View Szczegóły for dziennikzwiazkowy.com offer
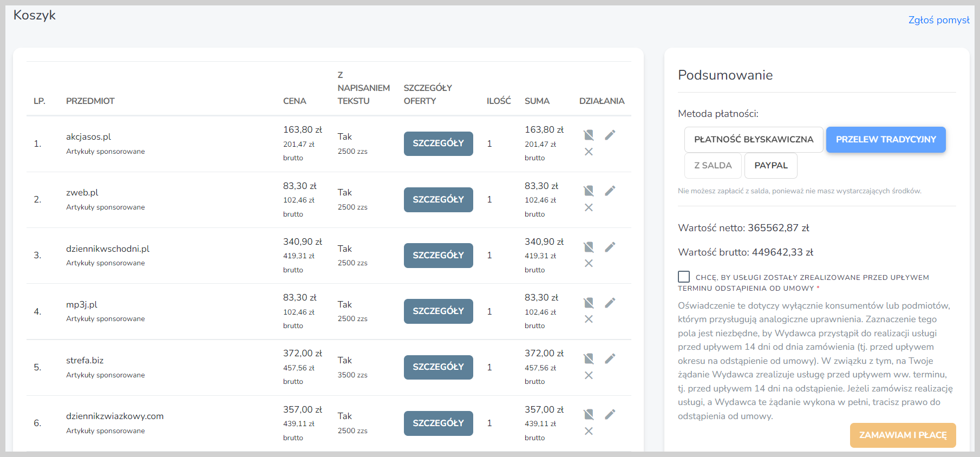The width and height of the screenshot is (980, 457). point(439,423)
